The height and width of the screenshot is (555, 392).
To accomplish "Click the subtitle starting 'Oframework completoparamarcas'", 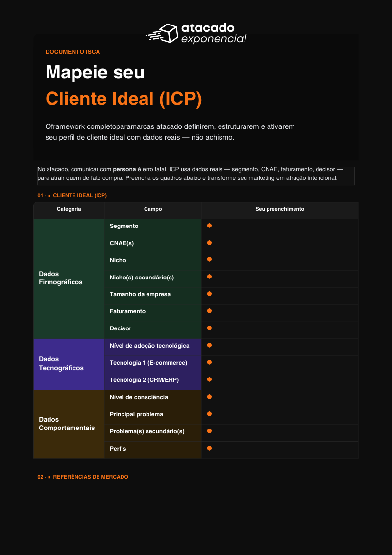I will point(170,132).
